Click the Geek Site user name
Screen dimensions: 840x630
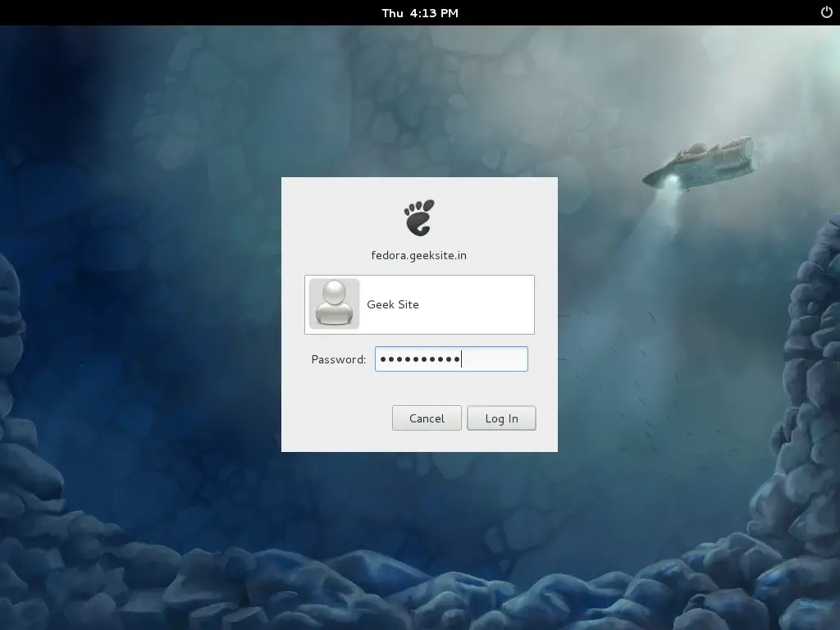[x=393, y=304]
